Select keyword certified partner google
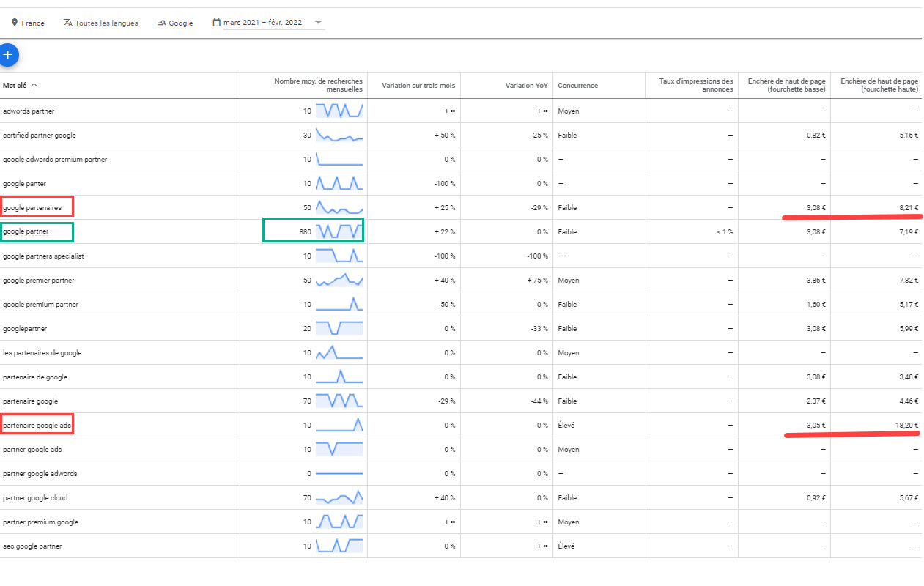The height and width of the screenshot is (586, 924). (x=40, y=135)
